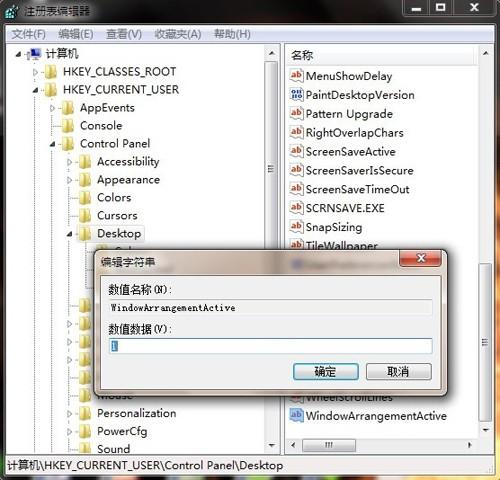This screenshot has width=500, height=480.
Task: Click the computer icon at tree root
Action: [x=34, y=54]
